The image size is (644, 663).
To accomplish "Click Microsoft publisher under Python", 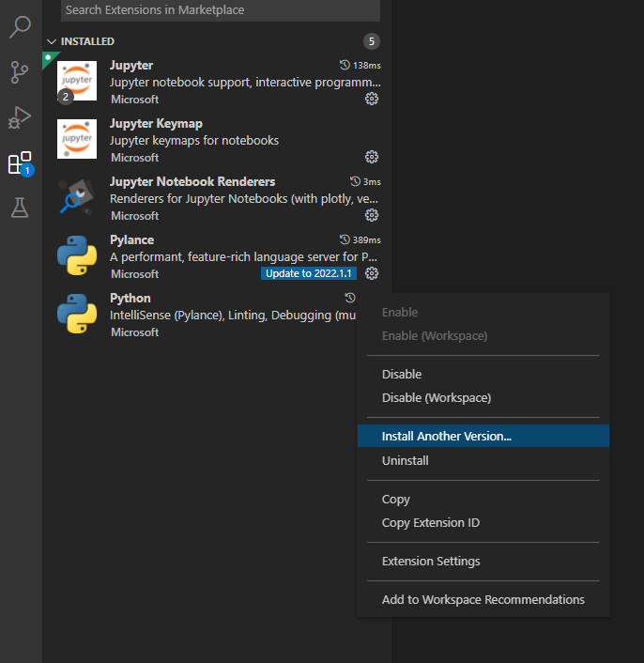I will (135, 332).
